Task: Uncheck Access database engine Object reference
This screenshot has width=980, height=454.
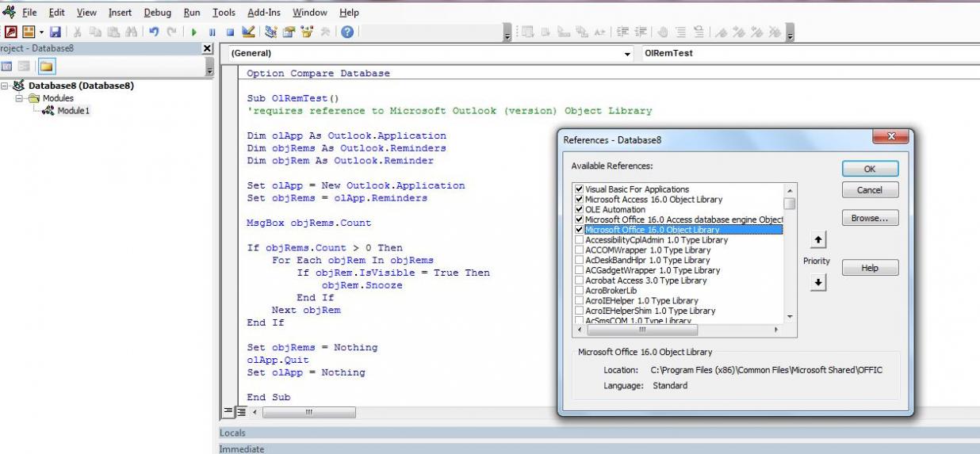Action: pyautogui.click(x=579, y=219)
